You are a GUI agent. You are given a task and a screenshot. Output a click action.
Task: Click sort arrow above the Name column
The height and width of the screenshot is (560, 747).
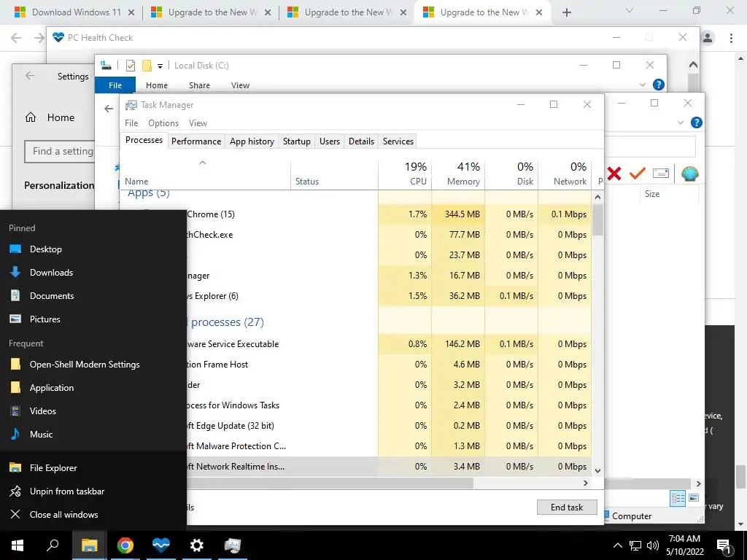click(x=203, y=163)
